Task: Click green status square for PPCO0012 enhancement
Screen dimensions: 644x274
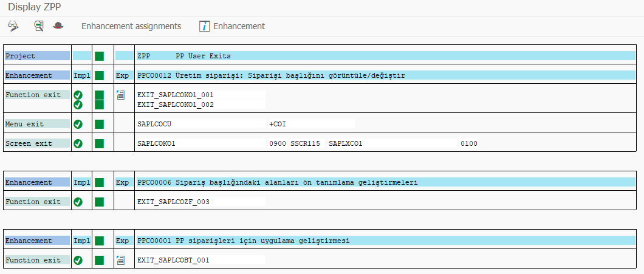Action: (99, 75)
